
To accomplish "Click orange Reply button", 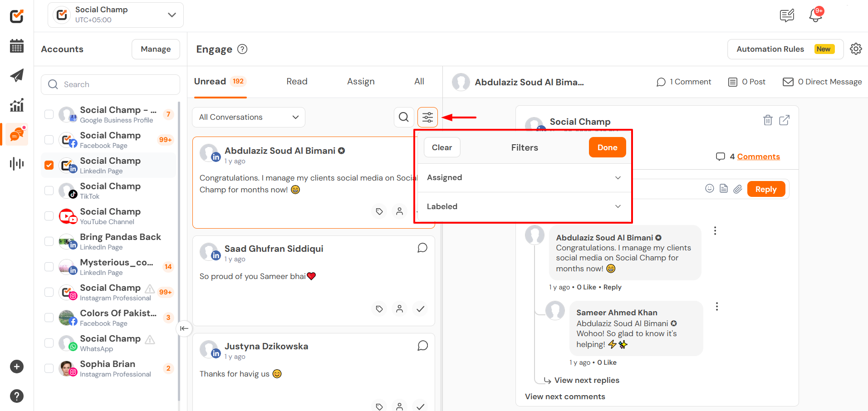I will pyautogui.click(x=766, y=189).
